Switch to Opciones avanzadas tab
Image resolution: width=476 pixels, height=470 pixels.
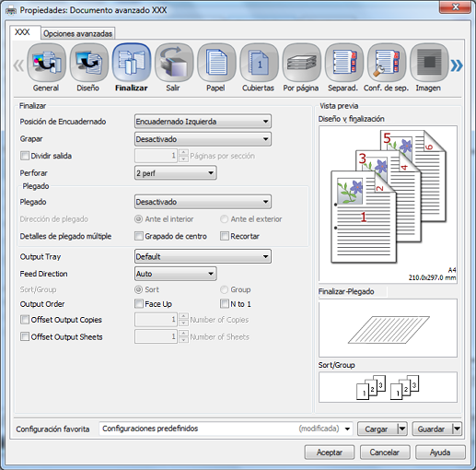[77, 33]
